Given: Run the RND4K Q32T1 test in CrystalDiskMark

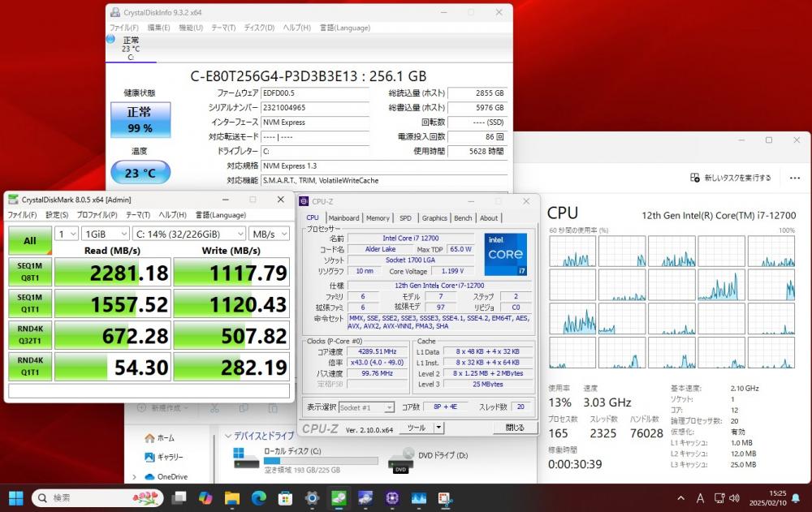Looking at the screenshot, I should click(30, 335).
